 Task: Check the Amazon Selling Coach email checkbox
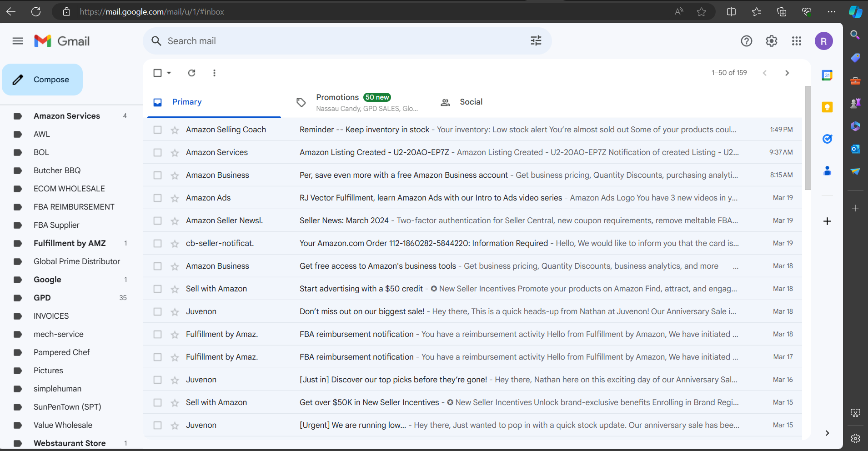(157, 130)
